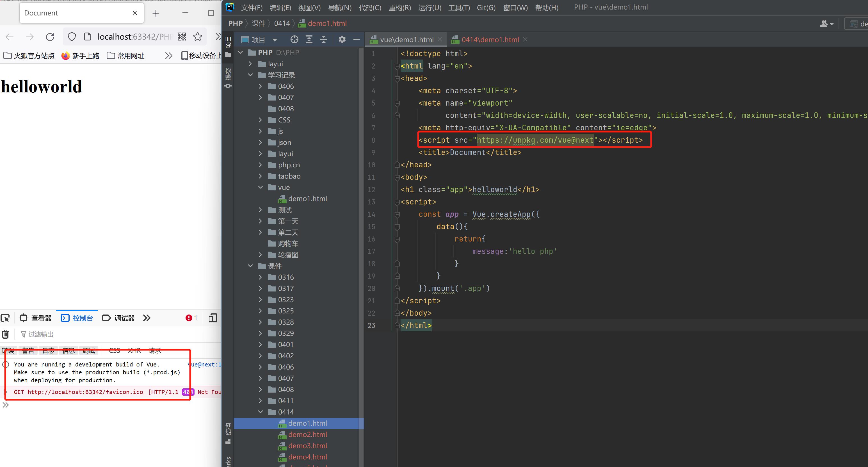Toggle responsive design mode icon in devtools
This screenshot has height=467, width=868.
(213, 318)
